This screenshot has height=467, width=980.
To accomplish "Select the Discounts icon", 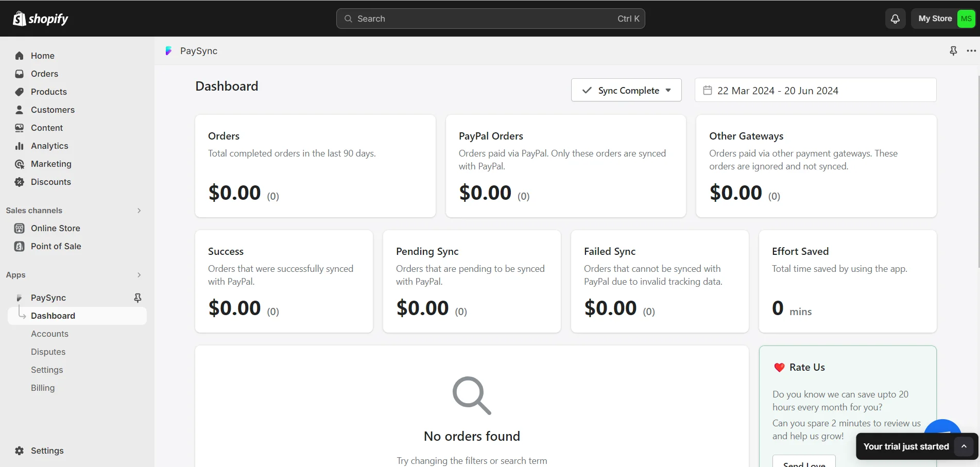I will point(19,182).
